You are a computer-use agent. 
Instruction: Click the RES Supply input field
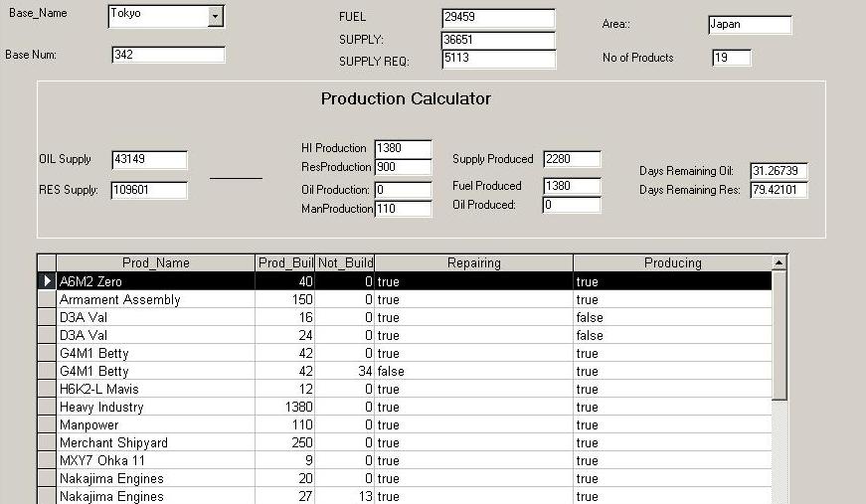coord(149,190)
